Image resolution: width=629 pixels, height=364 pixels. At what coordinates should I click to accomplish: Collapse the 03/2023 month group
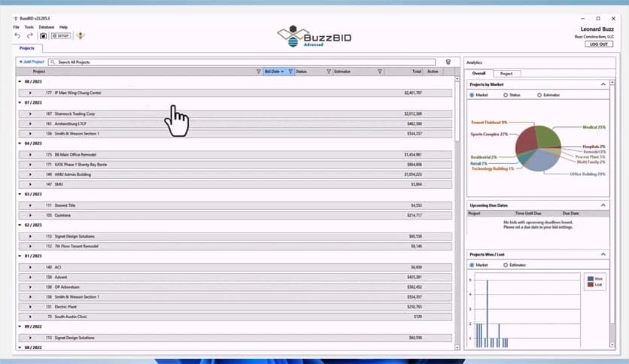(x=20, y=194)
